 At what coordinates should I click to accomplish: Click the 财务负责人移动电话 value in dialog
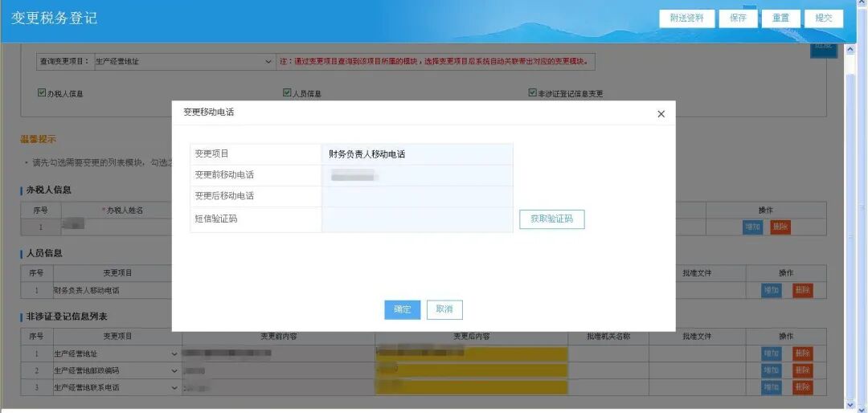coord(367,154)
